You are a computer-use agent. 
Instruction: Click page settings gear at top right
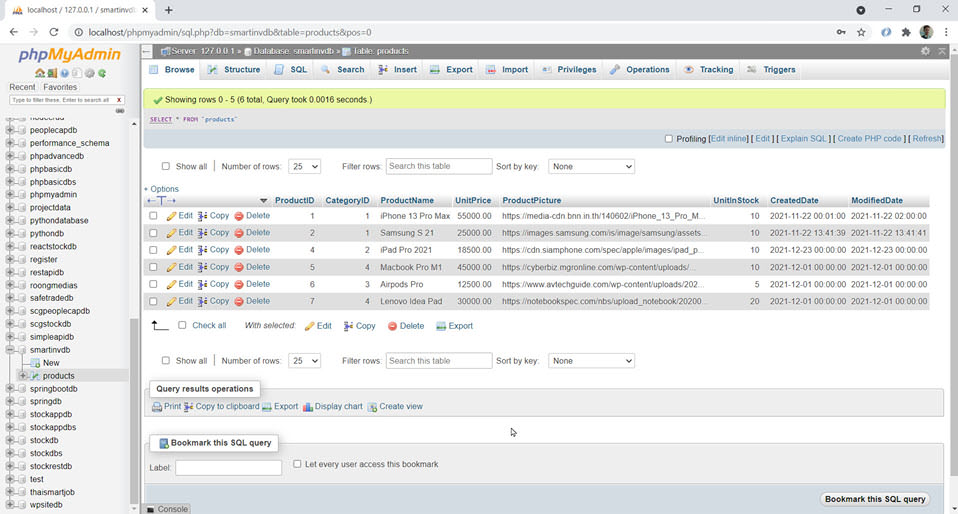925,51
